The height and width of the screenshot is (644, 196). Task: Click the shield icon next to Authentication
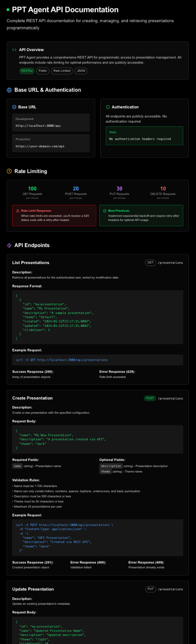point(108,107)
